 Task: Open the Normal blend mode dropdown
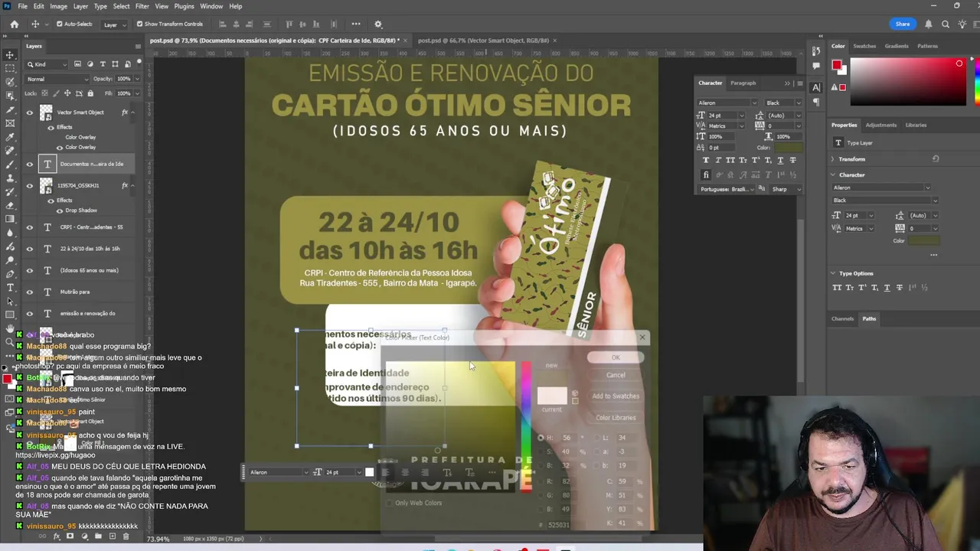click(x=57, y=79)
